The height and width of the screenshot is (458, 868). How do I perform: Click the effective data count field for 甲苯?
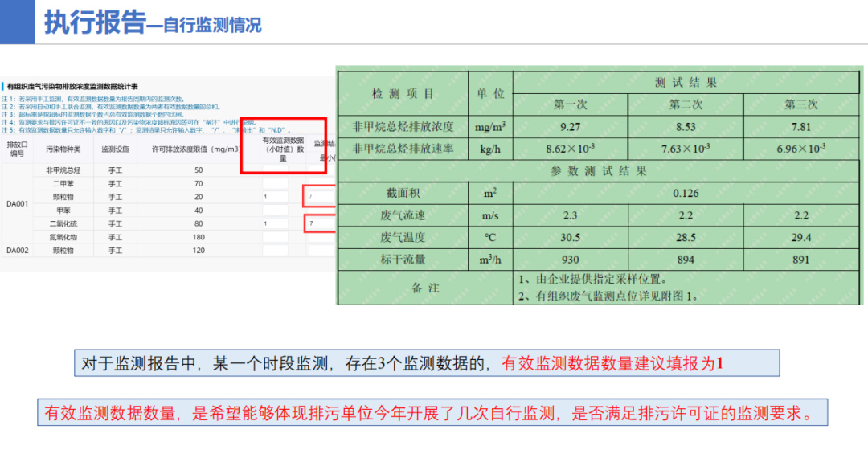pyautogui.click(x=274, y=211)
